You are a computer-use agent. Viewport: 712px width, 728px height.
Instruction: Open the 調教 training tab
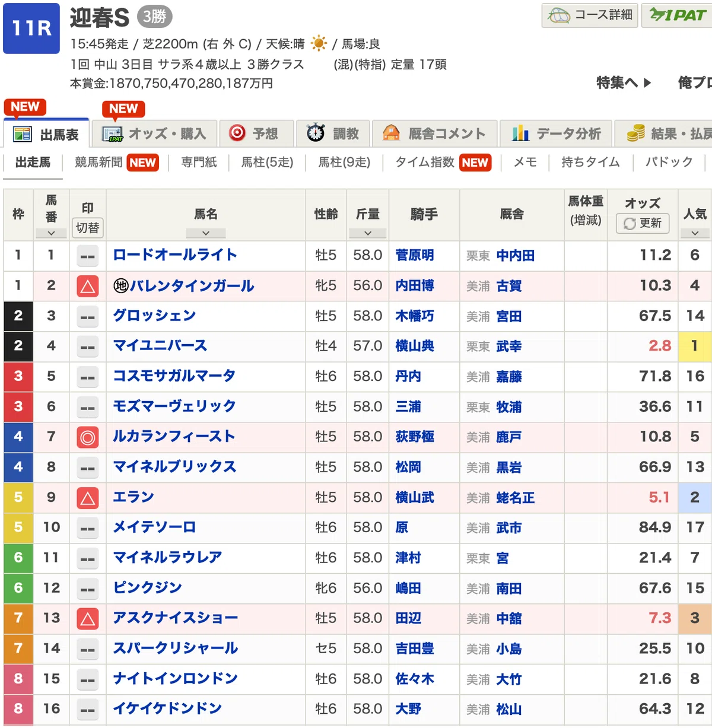coord(332,133)
